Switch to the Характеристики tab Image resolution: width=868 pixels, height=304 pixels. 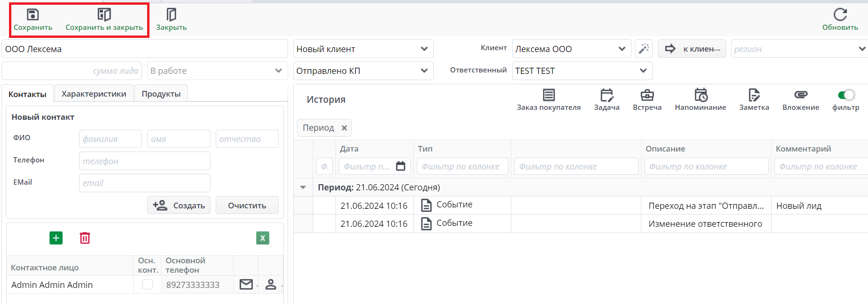coord(94,94)
